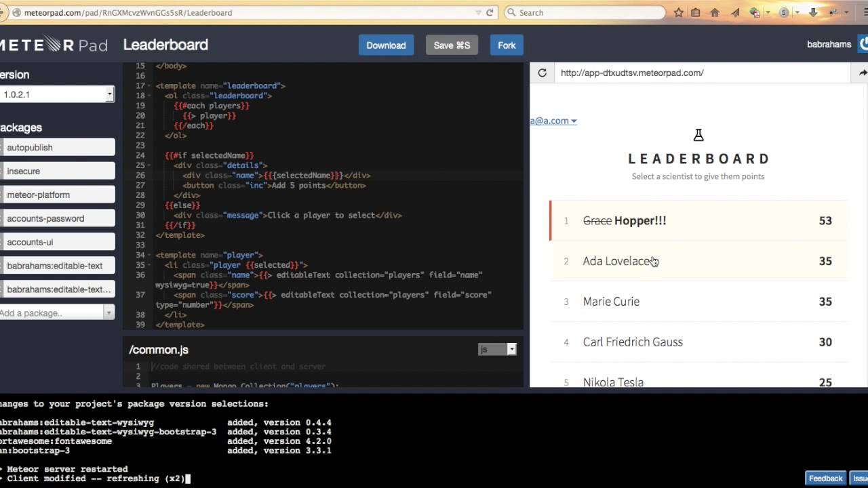Go to Firefox home page
Screen dimensions: 868x488
point(715,12)
